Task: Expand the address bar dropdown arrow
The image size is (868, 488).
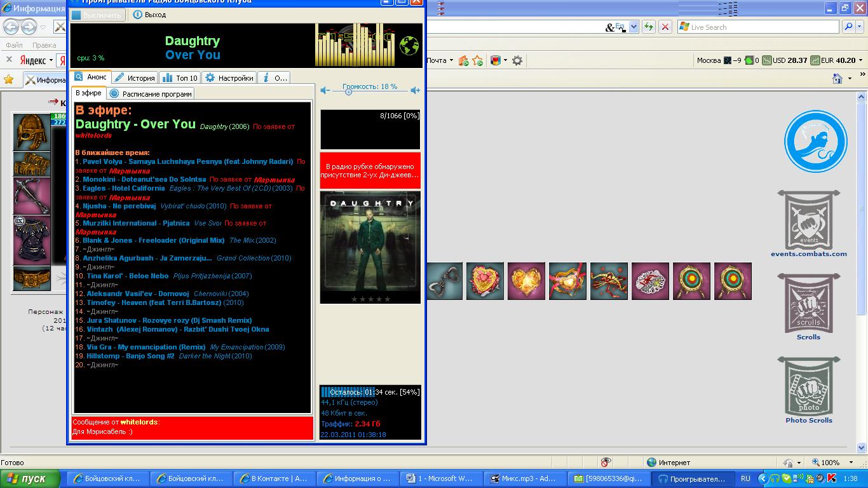Action: pos(634,27)
